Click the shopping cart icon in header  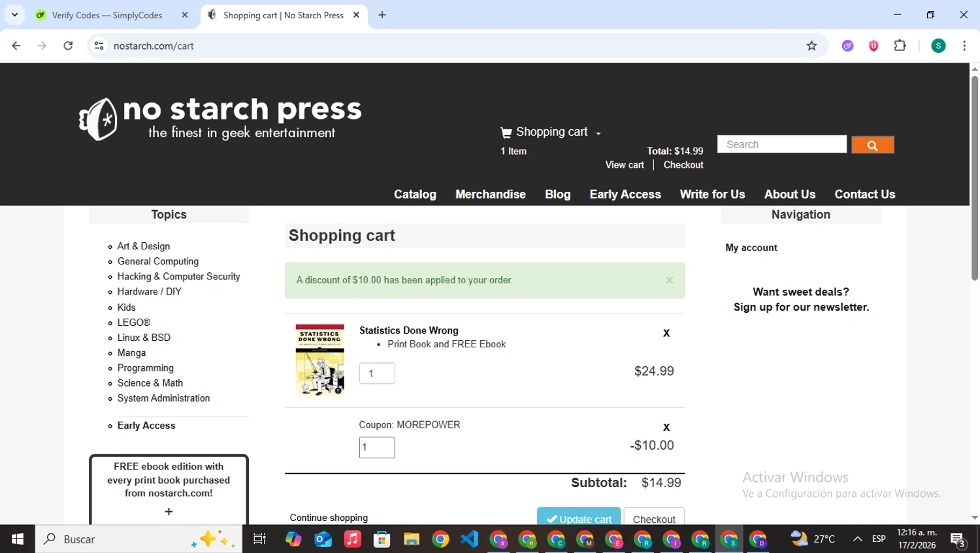(506, 133)
